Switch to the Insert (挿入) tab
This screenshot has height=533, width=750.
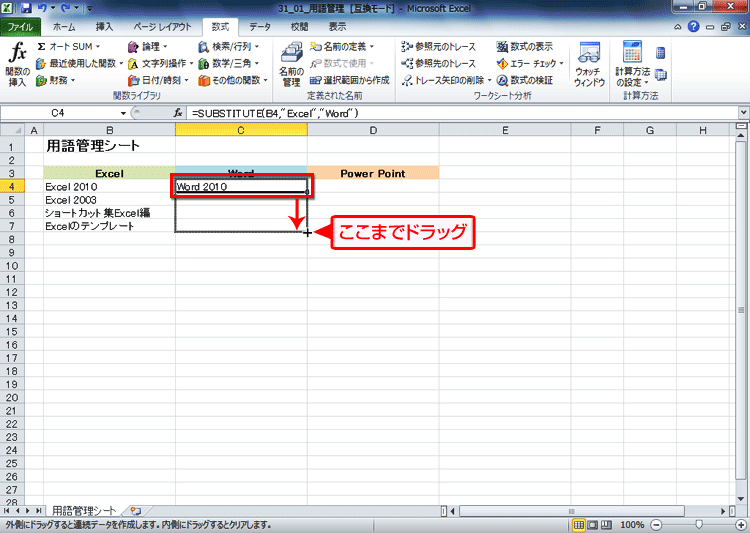104,27
